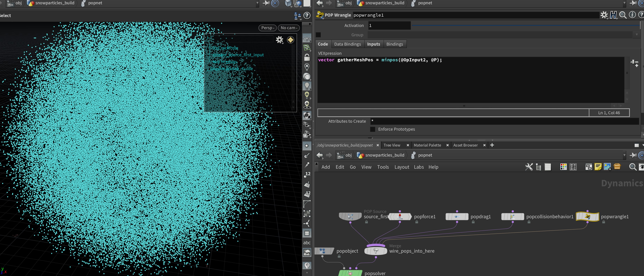
Task: Enable the Enforce Prototypes checkbox
Action: pos(373,129)
